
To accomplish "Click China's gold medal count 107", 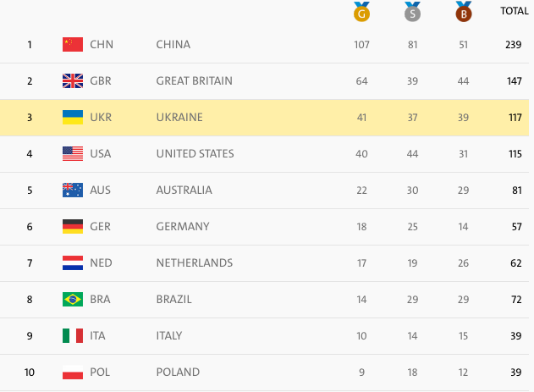I will coord(361,45).
